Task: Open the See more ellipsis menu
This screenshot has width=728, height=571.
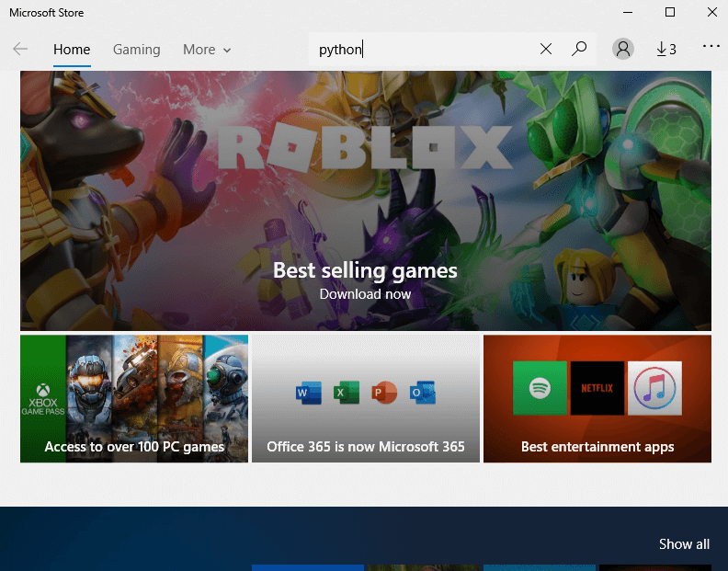Action: 711,46
